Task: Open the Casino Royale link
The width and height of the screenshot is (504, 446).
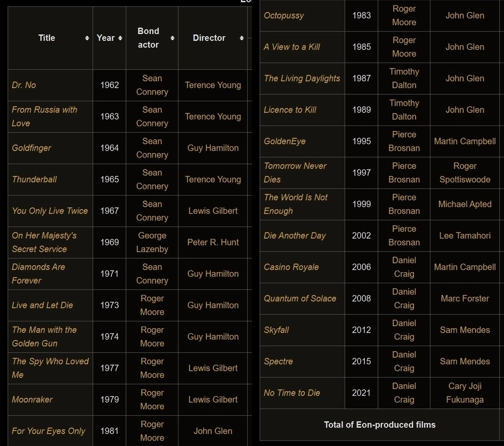Action: click(291, 267)
